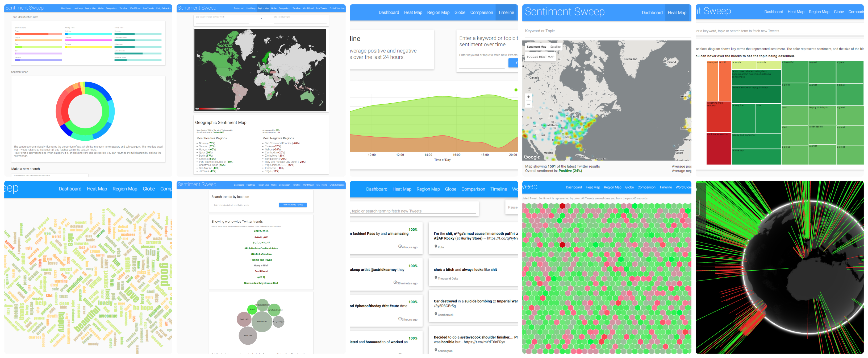Pause the live tweets feed
Viewport: 868px width, 358px height.
(512, 207)
